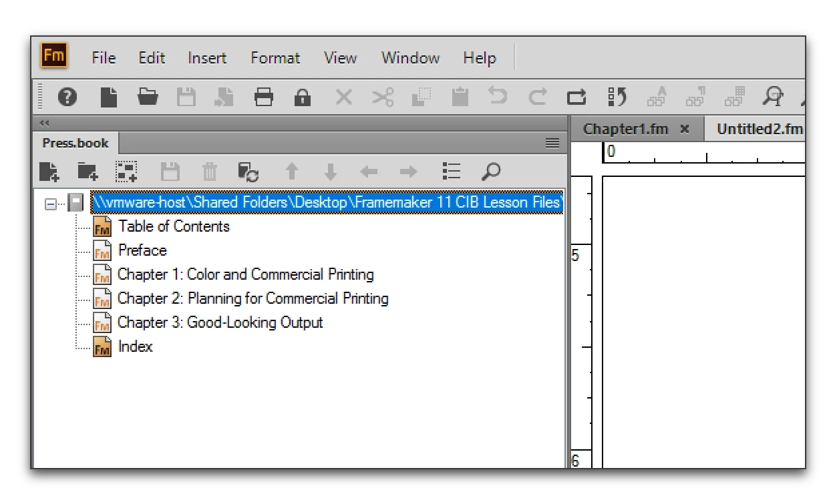Screen dimensions: 837x504
Task: Collapse panel with double-arrow chevrons
Action: (x=45, y=123)
